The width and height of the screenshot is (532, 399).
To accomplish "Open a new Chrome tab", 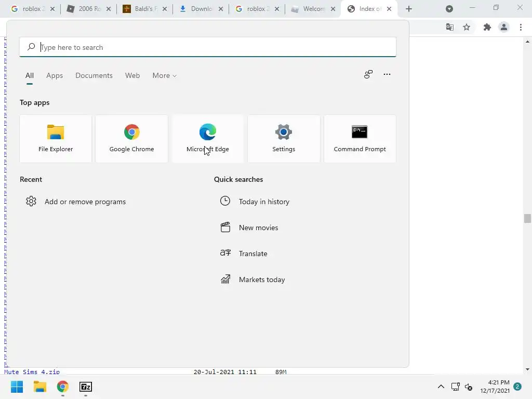I will coord(409,9).
